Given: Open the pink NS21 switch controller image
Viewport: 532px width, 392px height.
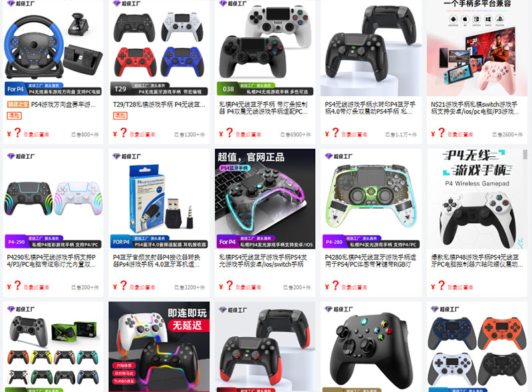Looking at the screenshot, I should pyautogui.click(x=477, y=47).
